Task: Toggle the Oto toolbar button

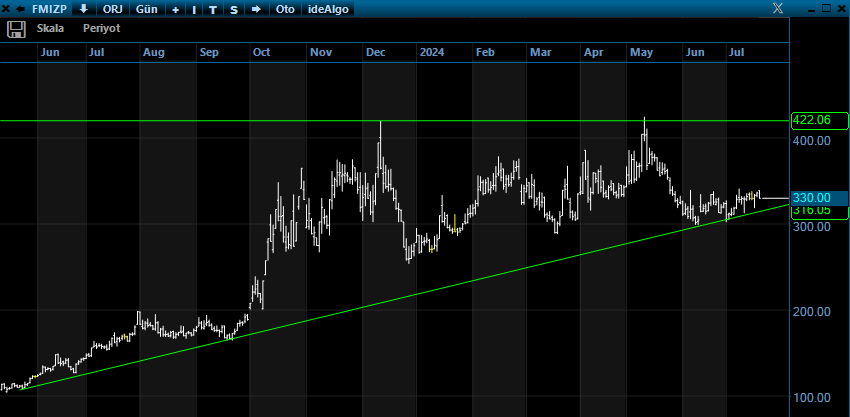Action: (285, 9)
